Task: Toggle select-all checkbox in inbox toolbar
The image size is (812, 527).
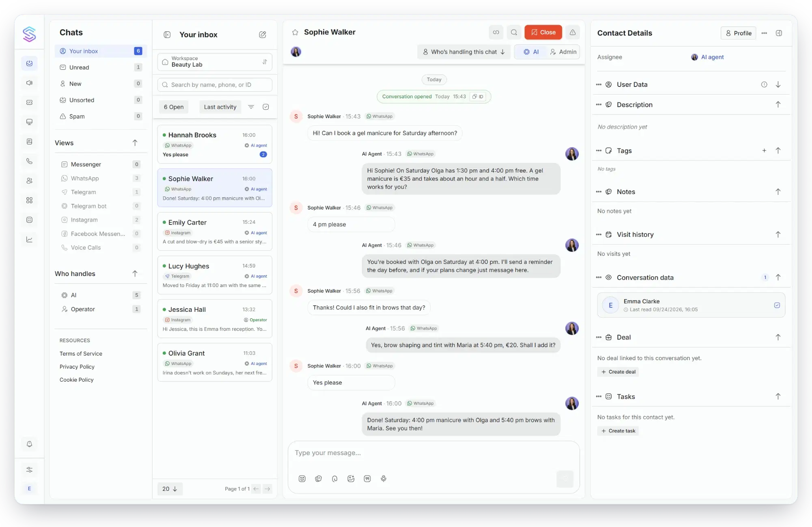Action: [266, 107]
